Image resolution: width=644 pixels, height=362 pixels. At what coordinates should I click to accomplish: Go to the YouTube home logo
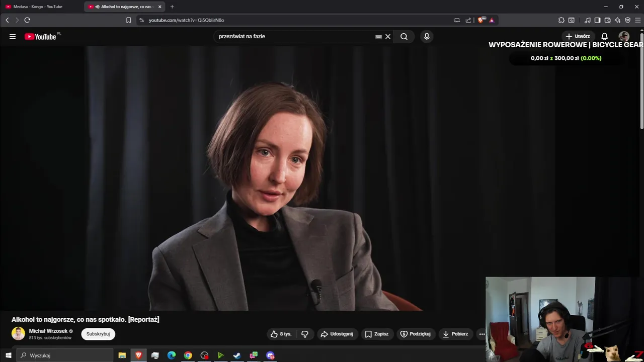40,36
